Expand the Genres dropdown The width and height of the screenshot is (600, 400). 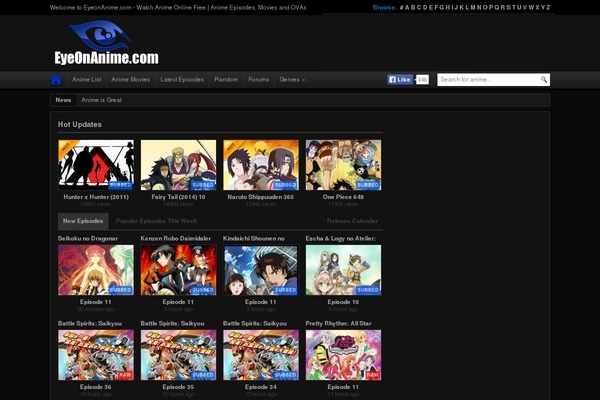(292, 80)
